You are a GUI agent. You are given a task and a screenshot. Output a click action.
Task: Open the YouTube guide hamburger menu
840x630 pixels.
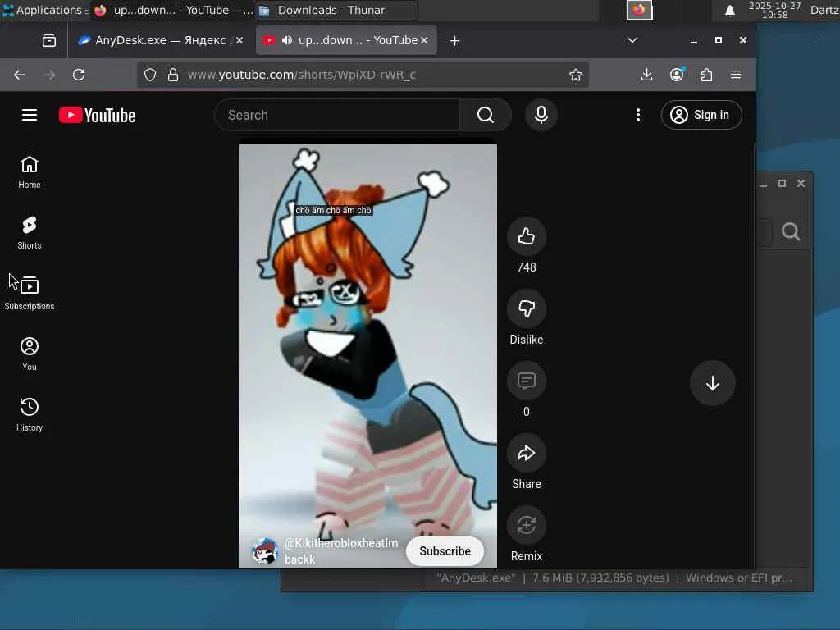(x=30, y=115)
